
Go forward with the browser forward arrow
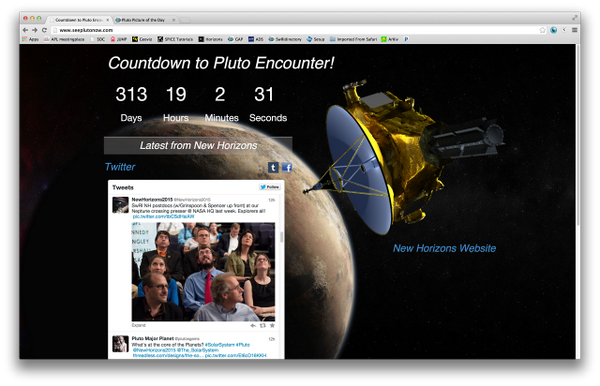[34, 30]
